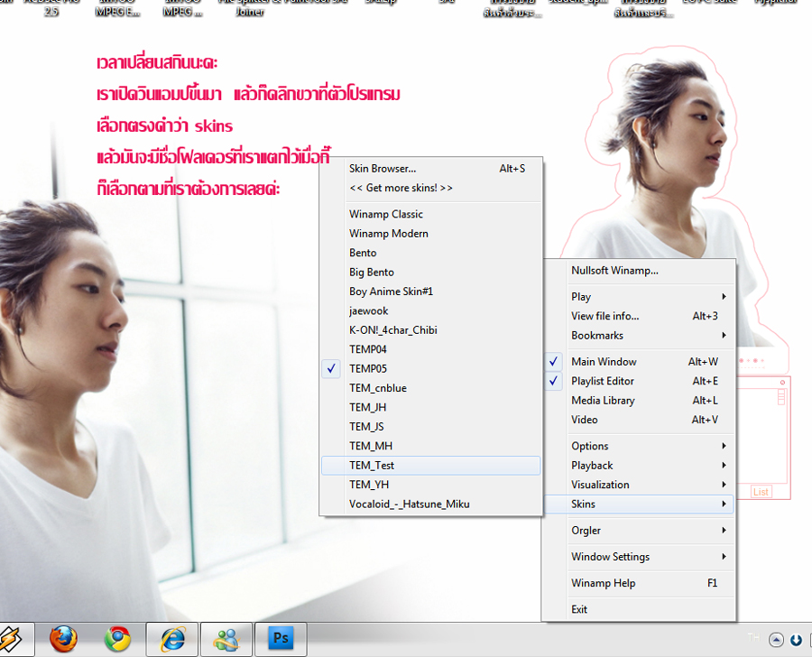This screenshot has height=657, width=812.
Task: Launch Firefox from the taskbar
Action: tap(64, 639)
